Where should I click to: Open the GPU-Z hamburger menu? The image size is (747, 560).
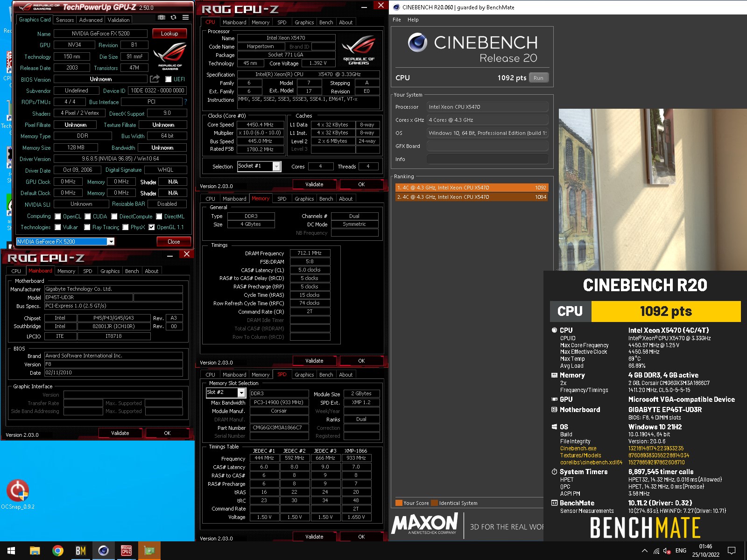pos(185,17)
